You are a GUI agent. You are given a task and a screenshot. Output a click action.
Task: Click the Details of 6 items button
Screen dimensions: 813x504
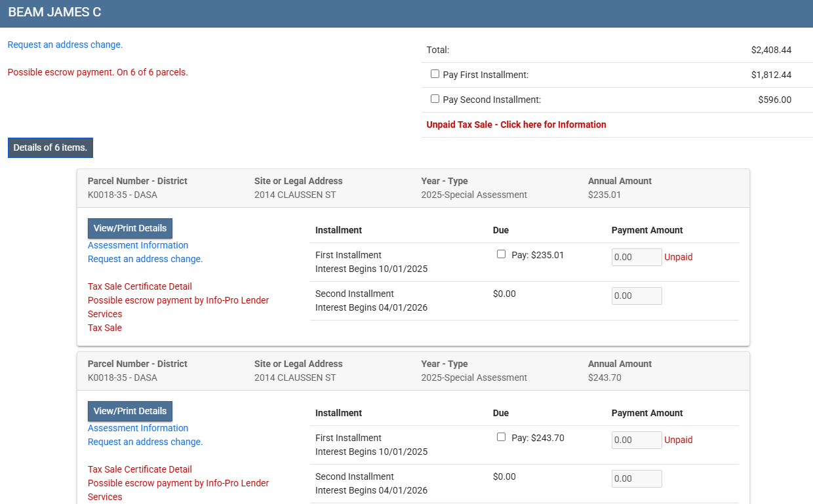coord(50,147)
